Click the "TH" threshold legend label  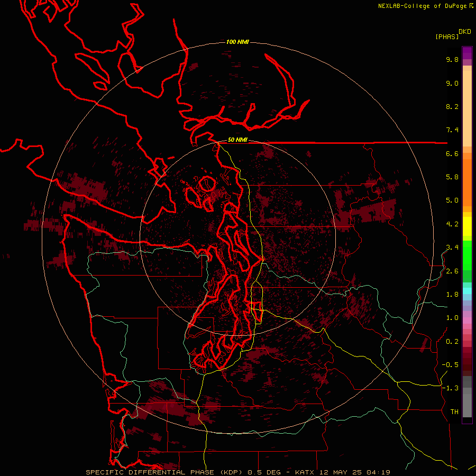click(454, 412)
